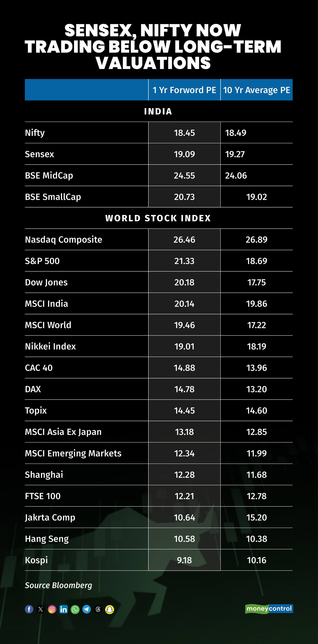Click the MSCI Emerging Markets row label
This screenshot has width=318, height=644.
73,453
